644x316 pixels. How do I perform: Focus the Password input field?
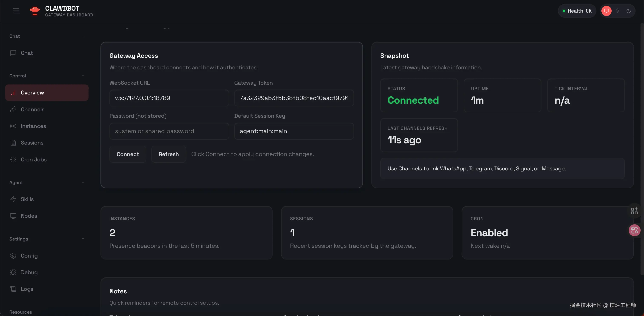tap(169, 131)
